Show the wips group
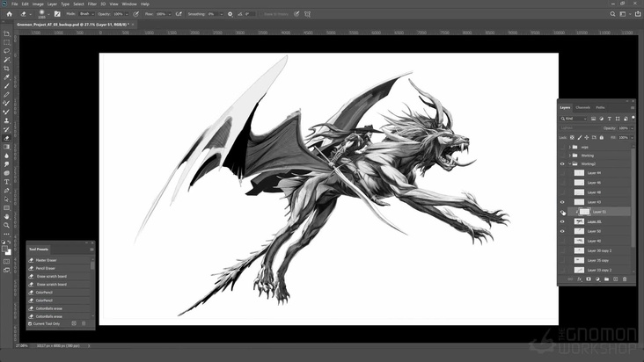 (x=562, y=147)
